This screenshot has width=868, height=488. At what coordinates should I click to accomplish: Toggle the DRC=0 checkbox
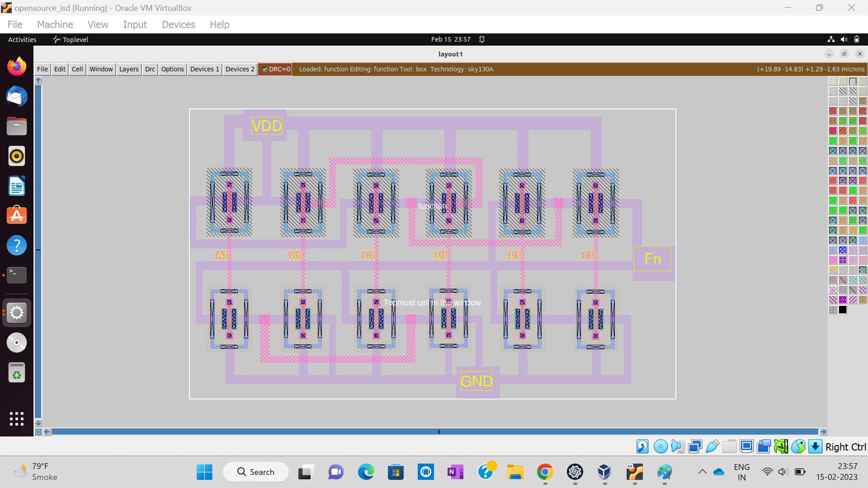point(265,69)
